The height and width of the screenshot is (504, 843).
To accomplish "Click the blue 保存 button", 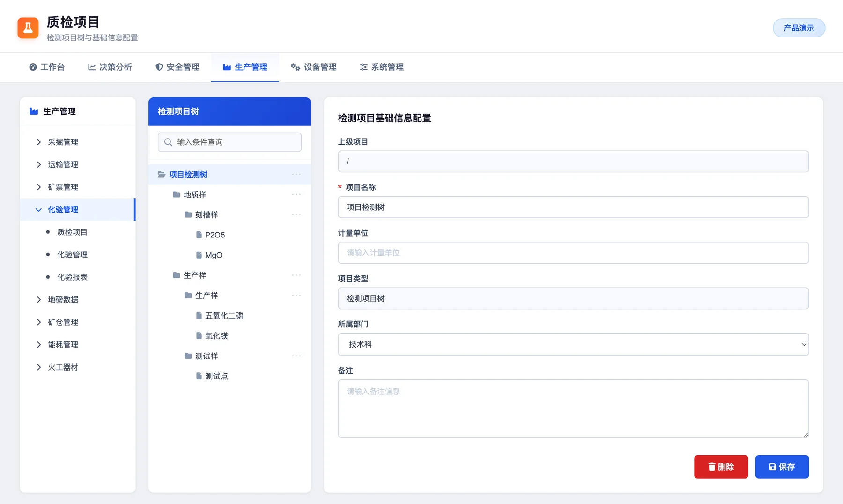I will (x=782, y=467).
